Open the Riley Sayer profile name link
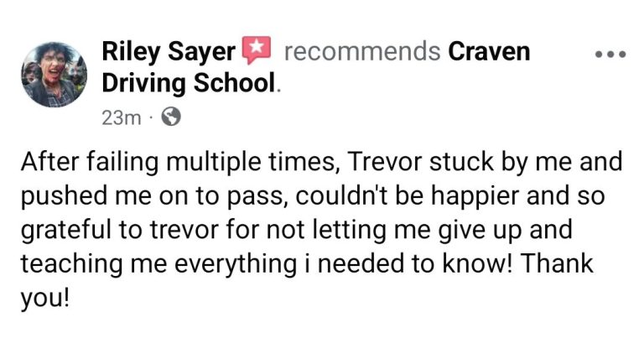This screenshot has width=644, height=338. click(169, 52)
